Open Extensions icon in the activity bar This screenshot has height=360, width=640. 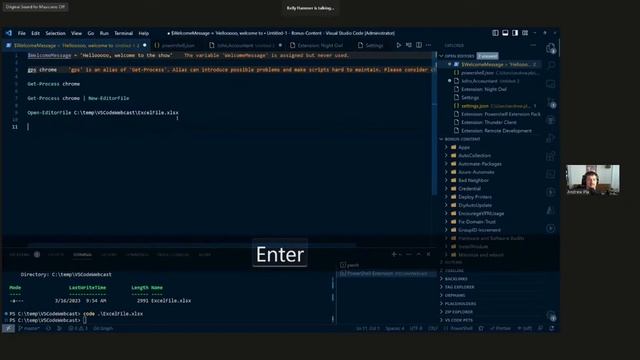(x=551, y=156)
